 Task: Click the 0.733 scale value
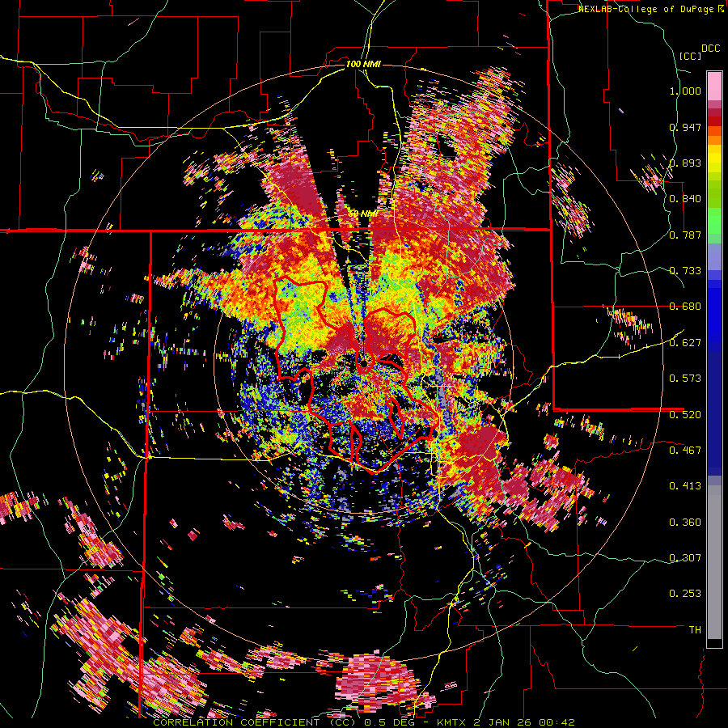click(685, 271)
